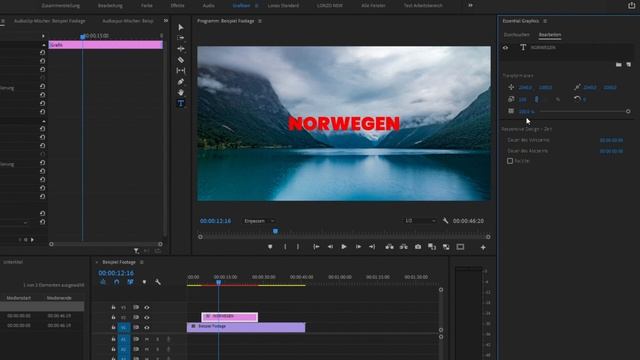This screenshot has width=640, height=360.
Task: Toggle lock on V2 track
Action: [113, 318]
